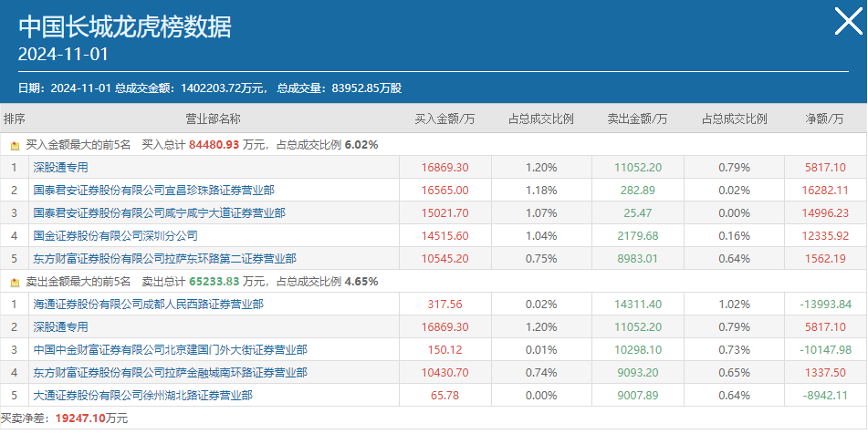Click the icon beside 买入金额最大的前5名

(x=15, y=146)
